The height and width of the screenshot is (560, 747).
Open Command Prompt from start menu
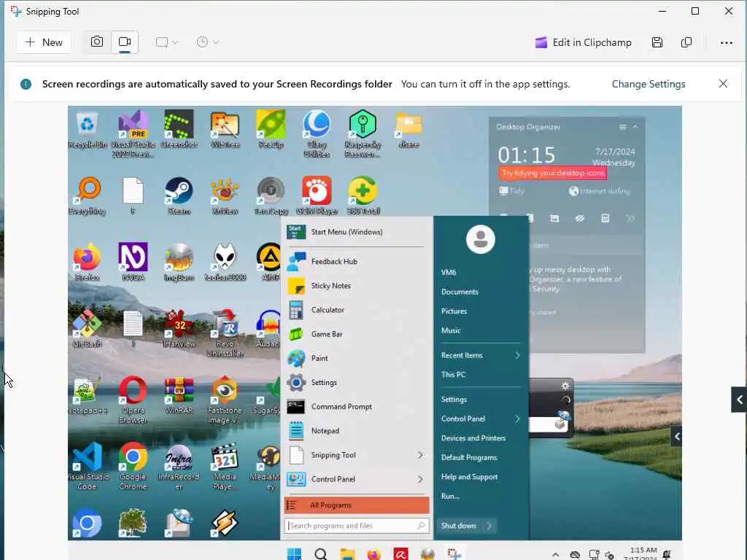pyautogui.click(x=356, y=407)
